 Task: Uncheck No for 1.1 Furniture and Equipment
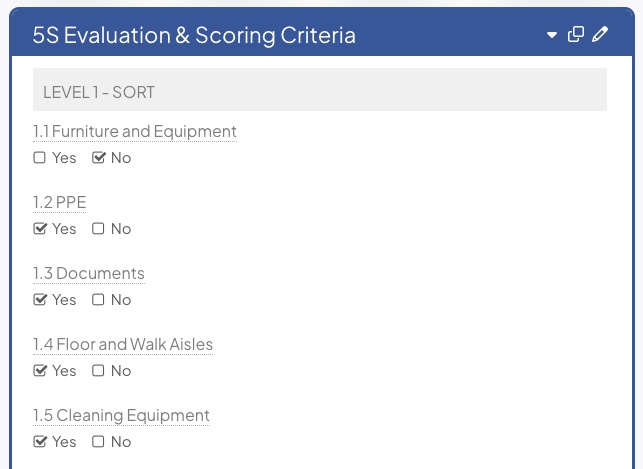pyautogui.click(x=99, y=158)
